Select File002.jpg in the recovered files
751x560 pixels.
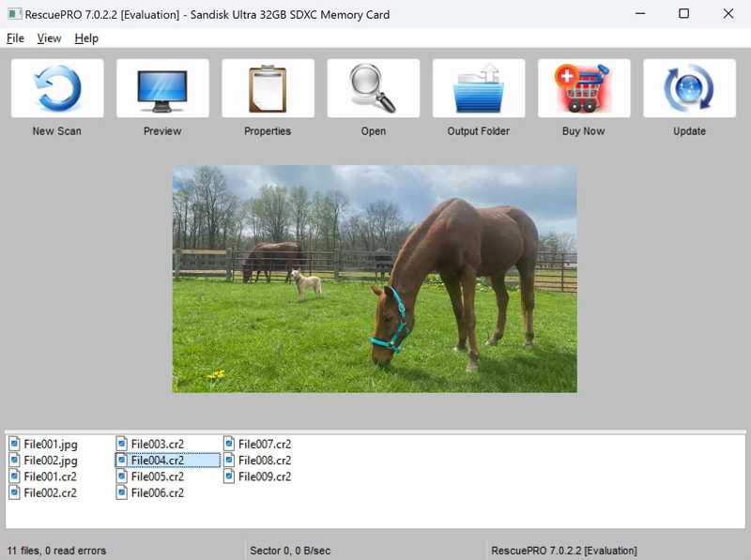click(x=50, y=461)
